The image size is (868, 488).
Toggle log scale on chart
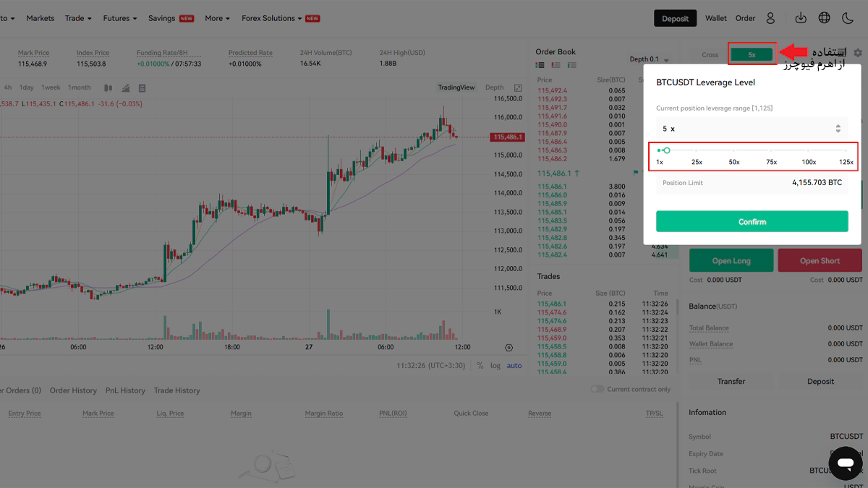(495, 366)
